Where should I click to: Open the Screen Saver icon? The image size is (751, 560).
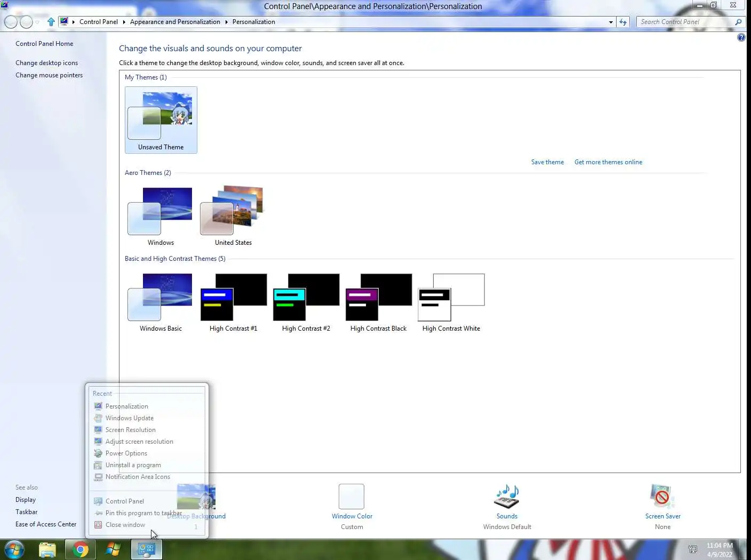pyautogui.click(x=662, y=497)
